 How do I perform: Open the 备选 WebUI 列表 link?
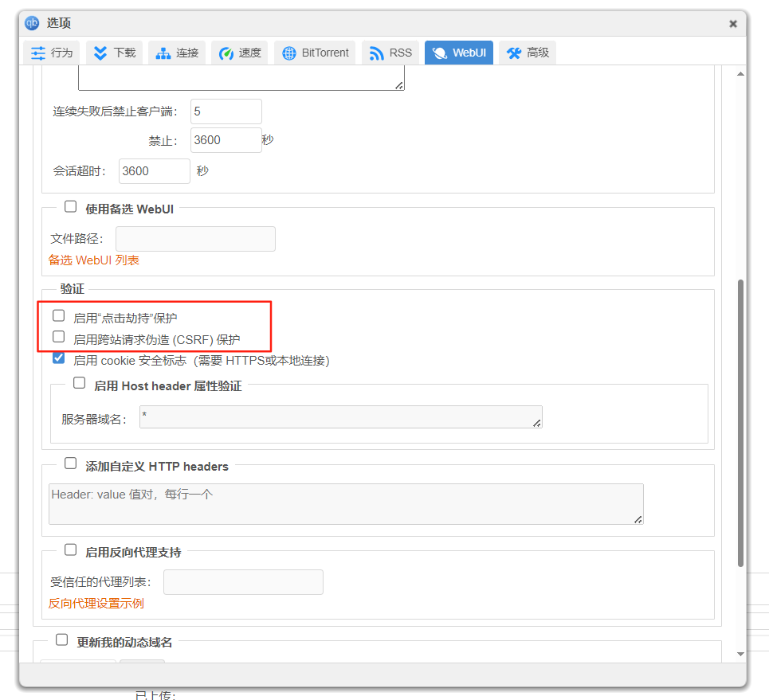[x=94, y=260]
